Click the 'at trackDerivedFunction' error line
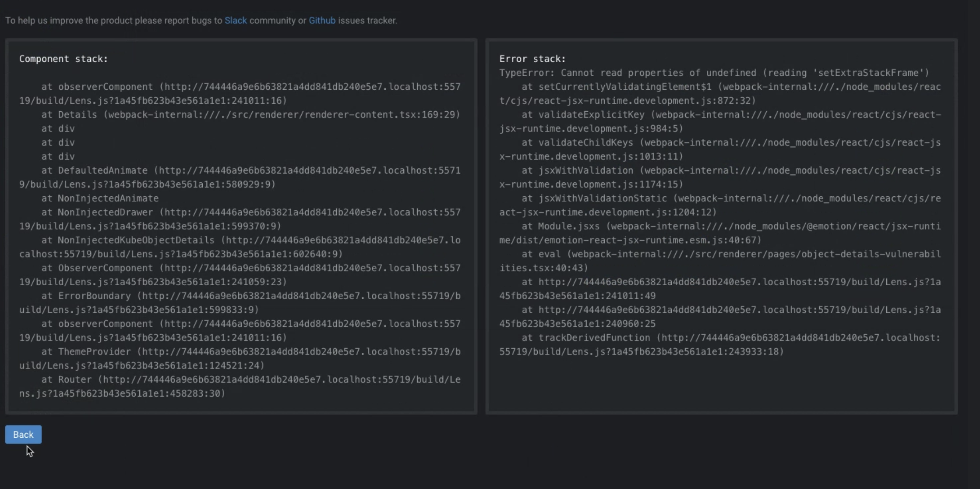980x489 pixels. pos(720,345)
